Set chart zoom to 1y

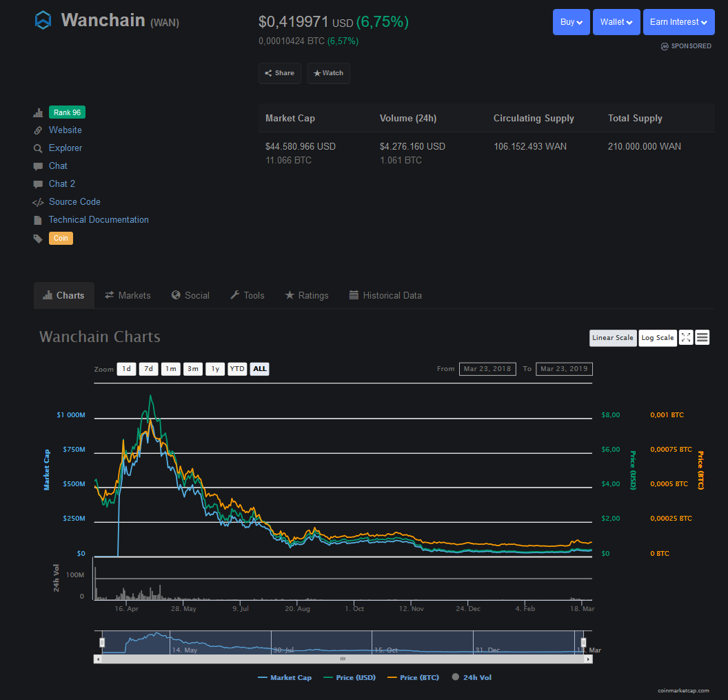tap(215, 369)
